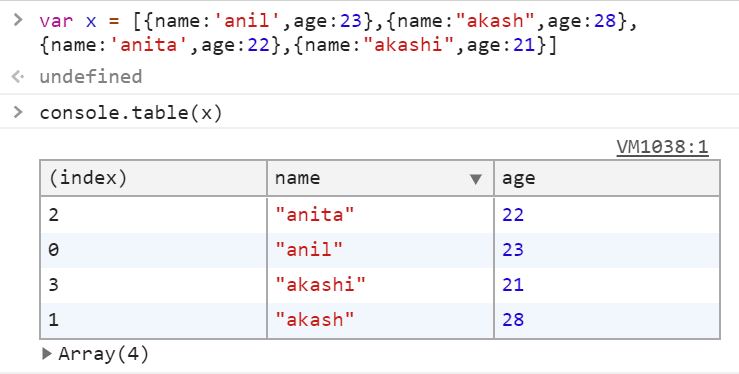Click the age value 23 cell
Screen dimensions: 739x374
[607, 250]
